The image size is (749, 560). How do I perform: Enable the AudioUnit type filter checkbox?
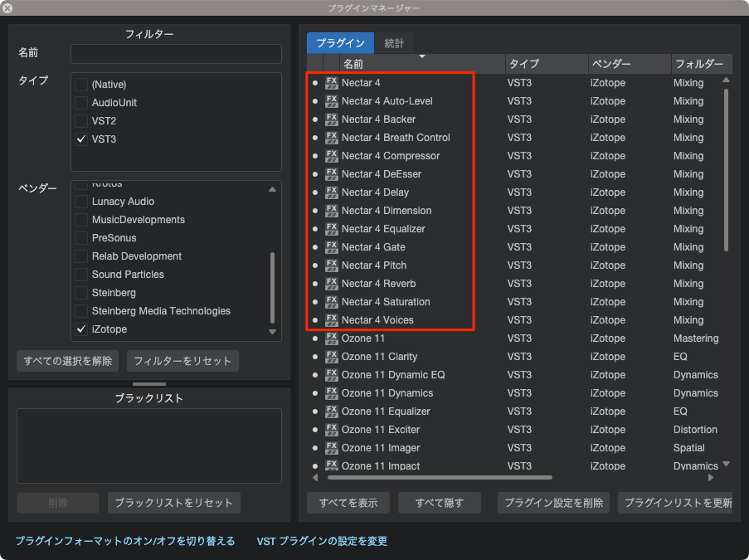tap(81, 103)
